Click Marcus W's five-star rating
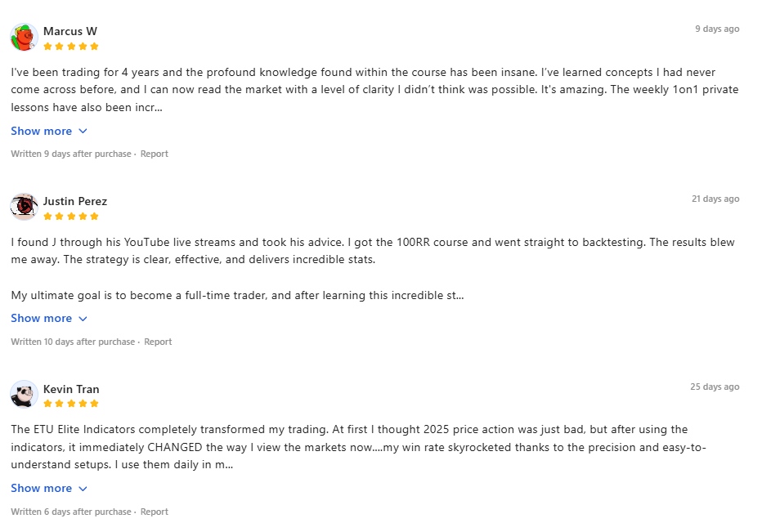 [71, 47]
